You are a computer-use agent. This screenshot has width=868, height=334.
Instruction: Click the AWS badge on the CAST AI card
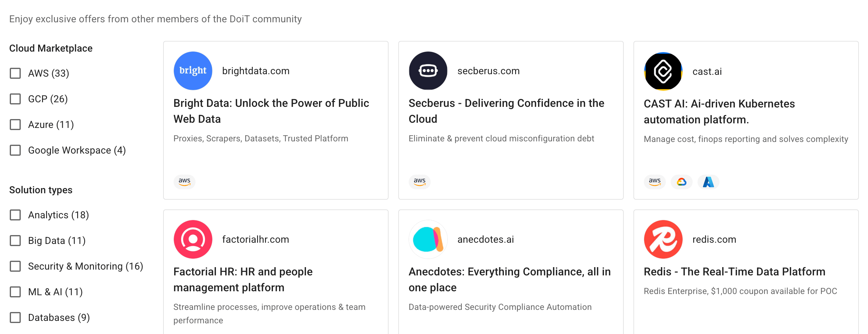pos(655,182)
